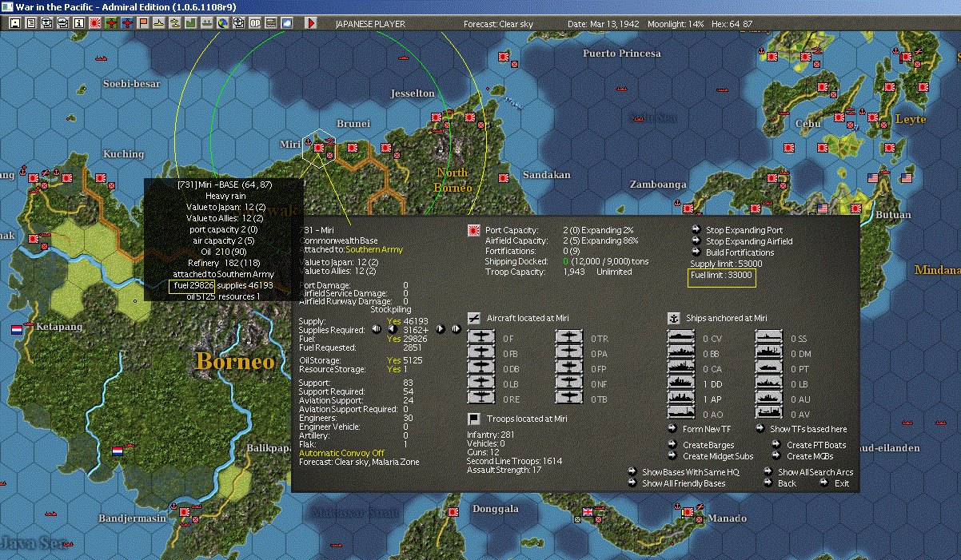Increase Supplies Required by small step arrow
This screenshot has height=560, width=961.
tap(440, 329)
